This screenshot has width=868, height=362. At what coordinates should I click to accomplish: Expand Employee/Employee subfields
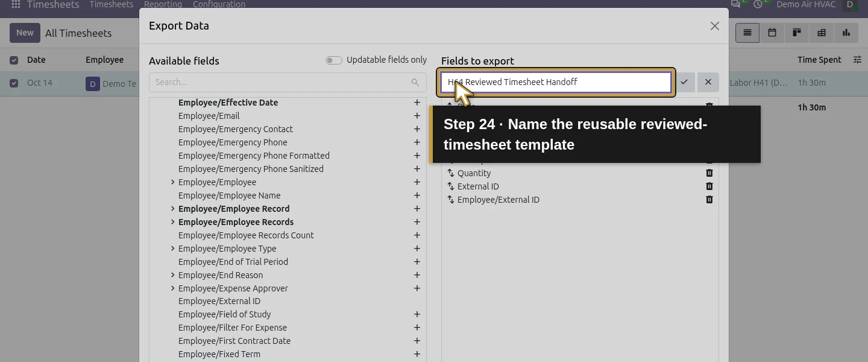tap(172, 182)
